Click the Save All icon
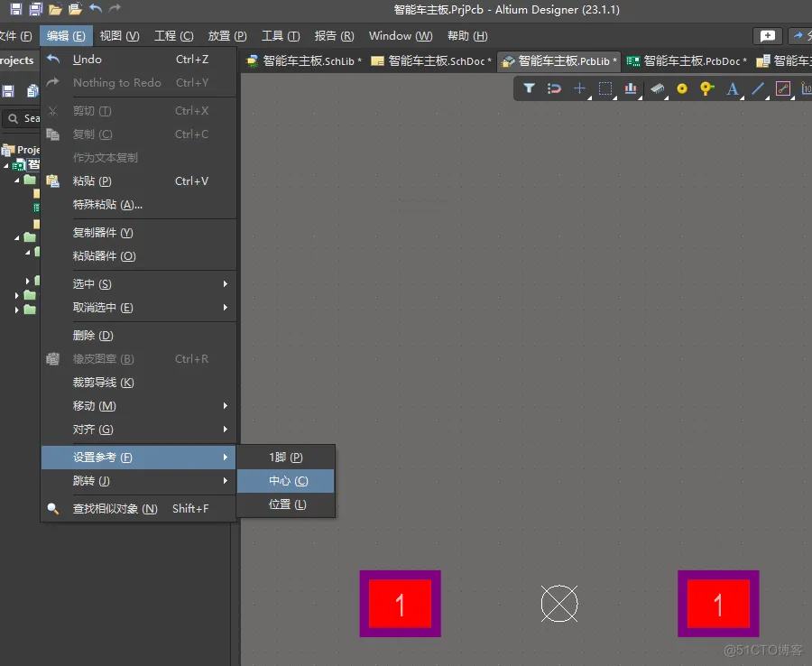Screen dimensions: 812x666 click(x=35, y=9)
